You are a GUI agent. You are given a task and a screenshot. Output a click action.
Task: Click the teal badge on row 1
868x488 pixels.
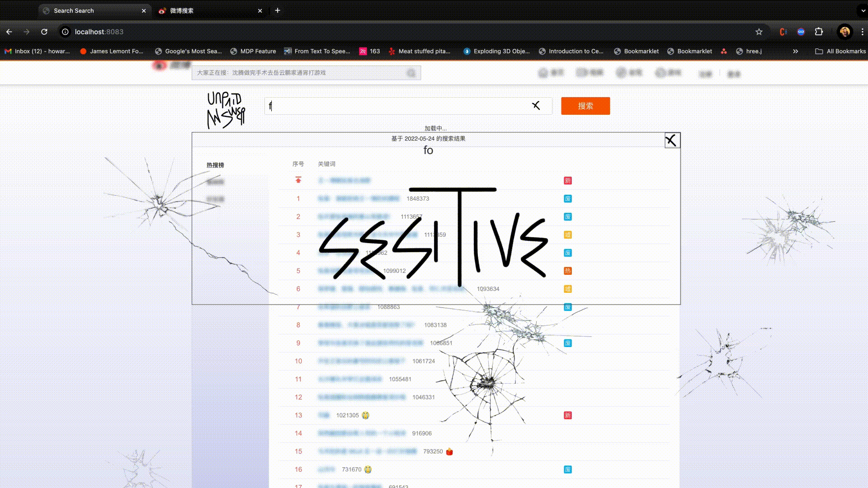pos(568,199)
